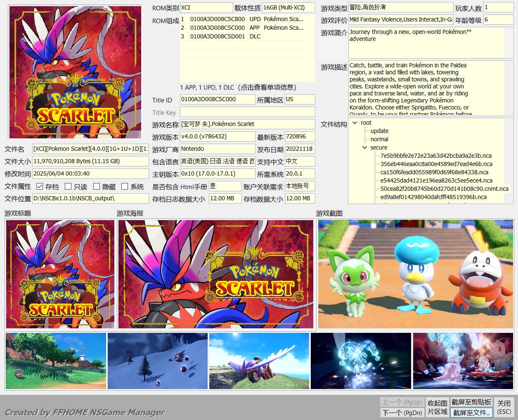
Task: Click the 游戏评价 Mild Fantasy Violence field
Action: [x=401, y=20]
